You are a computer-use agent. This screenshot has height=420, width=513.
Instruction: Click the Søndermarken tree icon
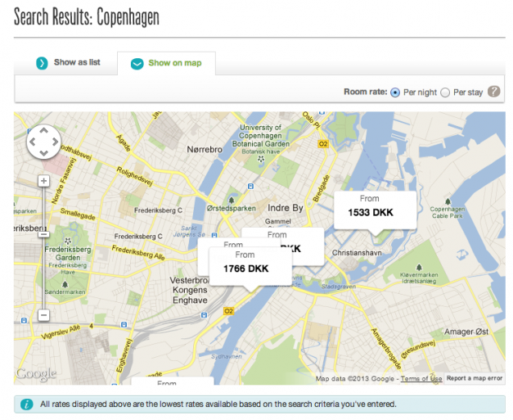click(x=65, y=284)
